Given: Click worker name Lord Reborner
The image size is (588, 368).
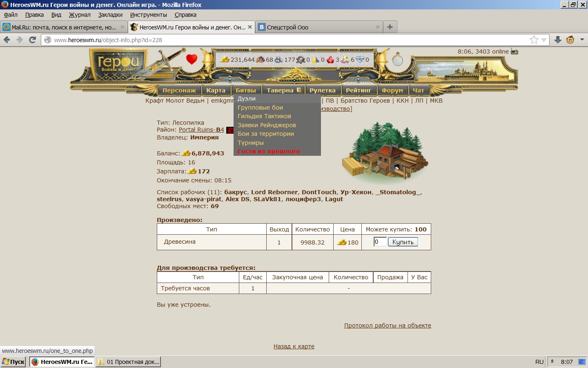Looking at the screenshot, I should [274, 192].
